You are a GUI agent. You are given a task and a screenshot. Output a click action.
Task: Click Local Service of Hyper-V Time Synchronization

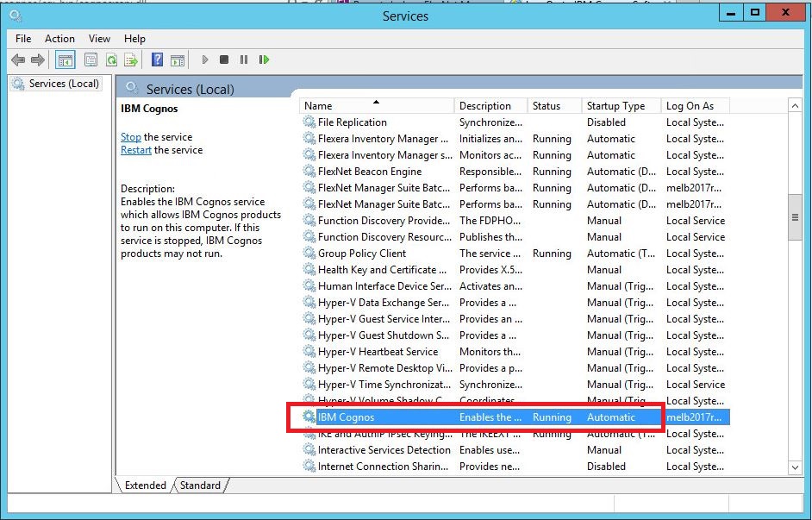tap(696, 385)
